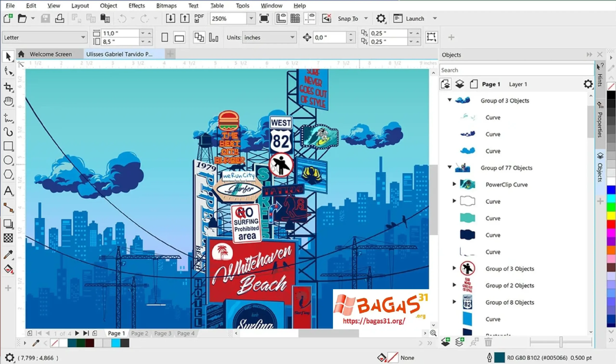Image resolution: width=616 pixels, height=364 pixels.
Task: Select the Rectangle tool
Action: coord(8,146)
